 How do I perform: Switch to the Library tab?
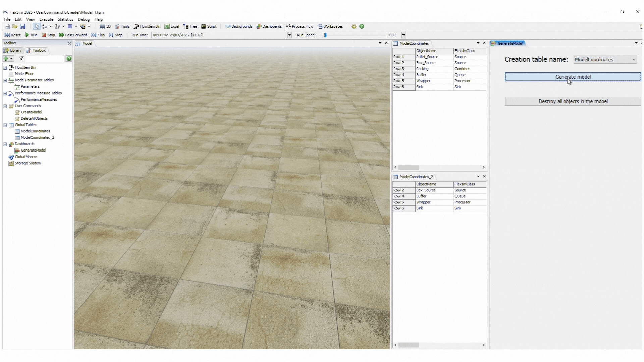[13, 50]
